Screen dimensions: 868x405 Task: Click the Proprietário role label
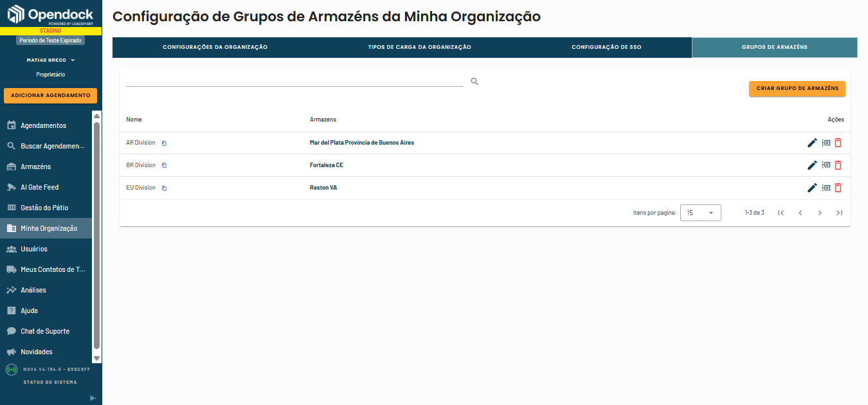pos(50,75)
